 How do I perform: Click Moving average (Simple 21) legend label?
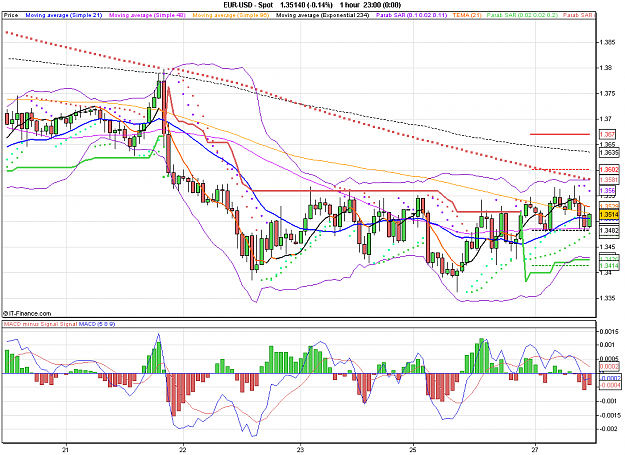pos(64,15)
